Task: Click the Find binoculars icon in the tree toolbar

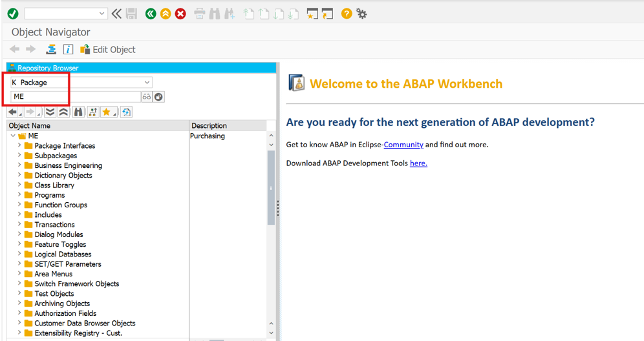Action: (78, 112)
